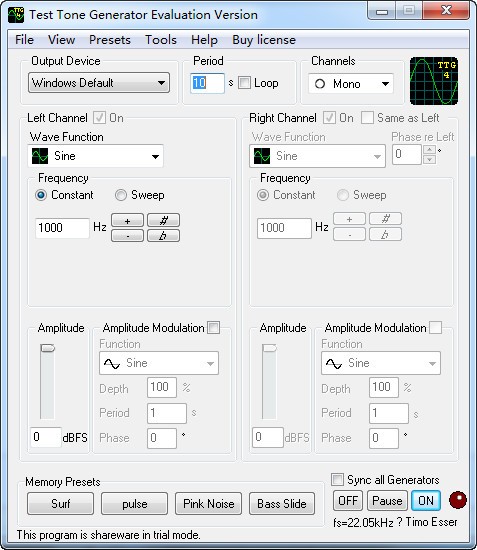The height and width of the screenshot is (550, 477).
Task: Expand the Channels Mono dropdown
Action: (x=351, y=84)
